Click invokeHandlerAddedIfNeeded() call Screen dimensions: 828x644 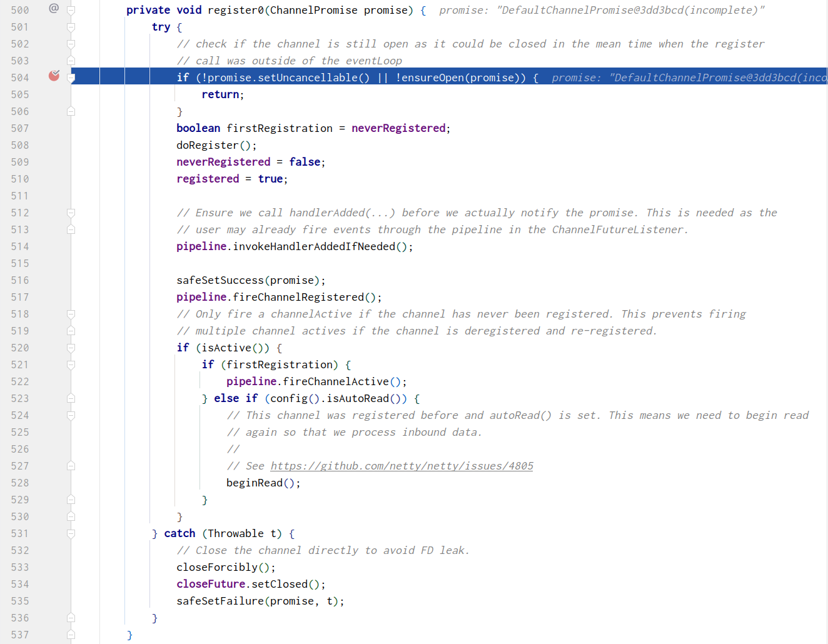(x=320, y=246)
